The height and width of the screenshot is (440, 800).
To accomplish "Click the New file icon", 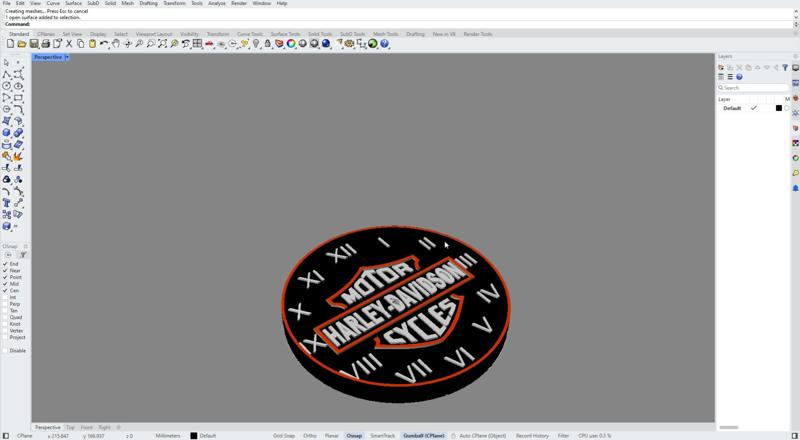I will pyautogui.click(x=10, y=44).
